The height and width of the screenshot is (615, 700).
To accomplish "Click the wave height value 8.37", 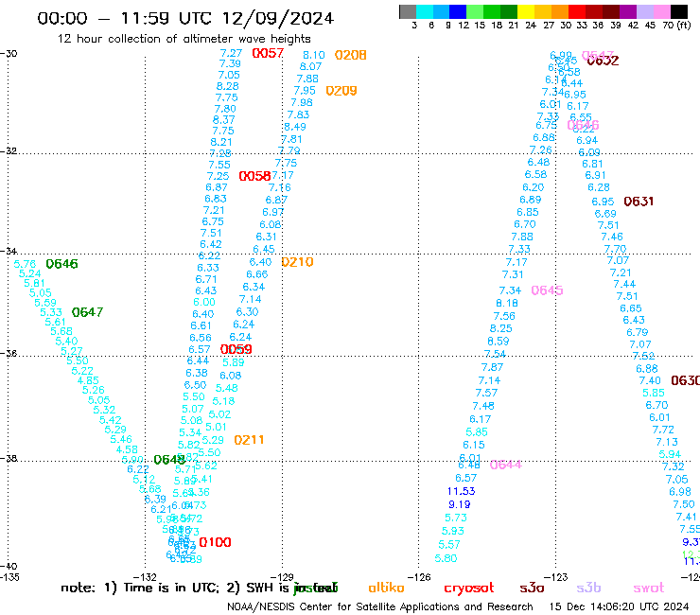I will [223, 120].
